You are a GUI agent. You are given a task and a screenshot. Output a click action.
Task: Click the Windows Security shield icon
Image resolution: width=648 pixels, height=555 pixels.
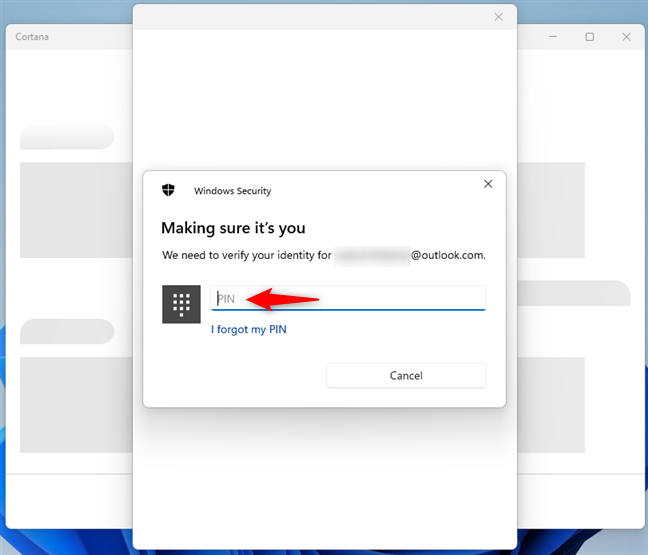168,190
